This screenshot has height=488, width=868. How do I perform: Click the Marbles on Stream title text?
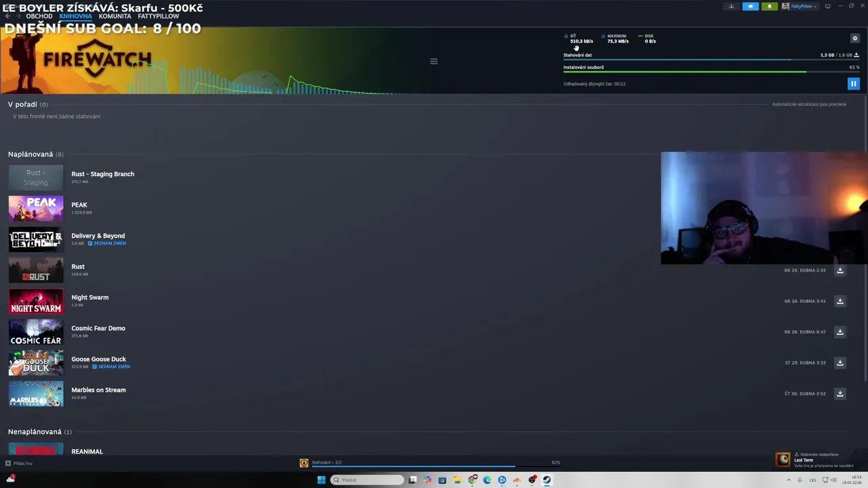(x=98, y=390)
